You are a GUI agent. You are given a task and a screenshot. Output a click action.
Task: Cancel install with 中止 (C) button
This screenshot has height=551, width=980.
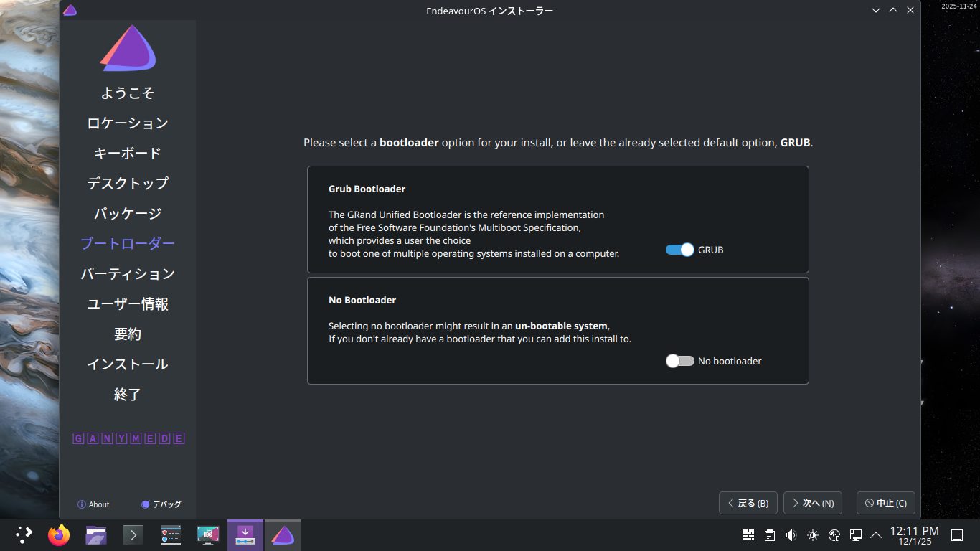pyautogui.click(x=886, y=503)
